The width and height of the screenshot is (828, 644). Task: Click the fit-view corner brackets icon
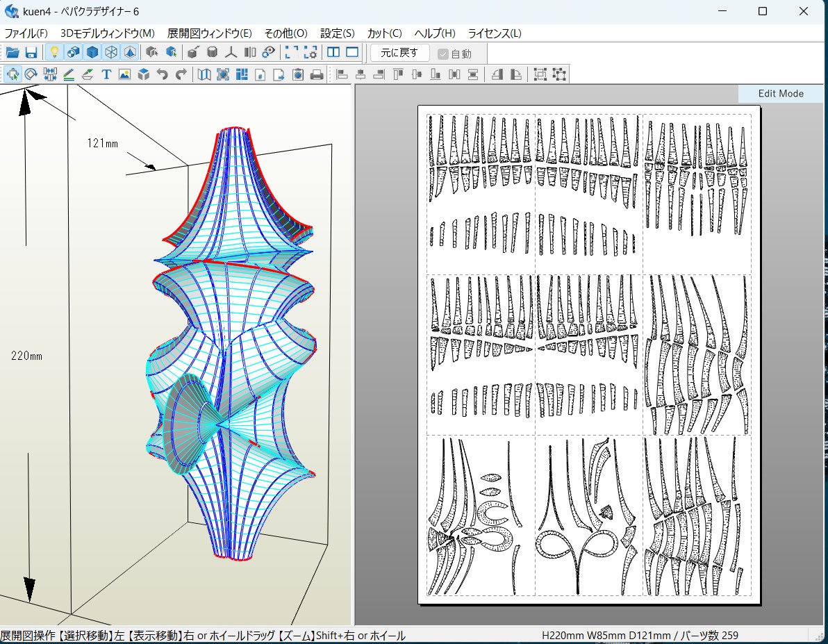coord(291,52)
